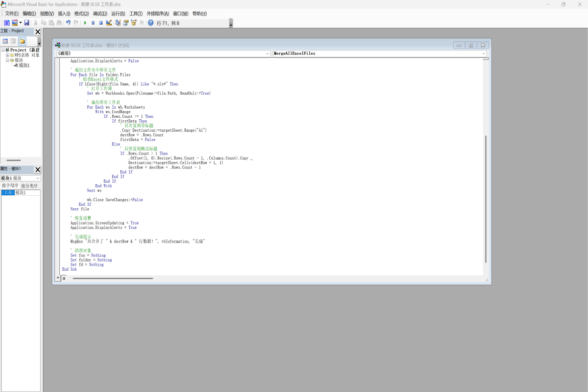This screenshot has height=392, width=588.
Task: Toggle Folders view in Project panel
Action: [x=22, y=41]
